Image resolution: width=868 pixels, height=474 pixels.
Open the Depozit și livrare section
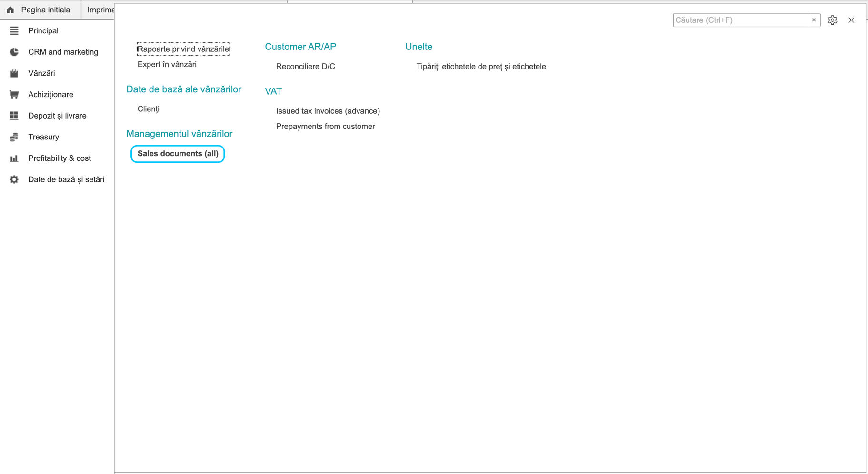[57, 116]
